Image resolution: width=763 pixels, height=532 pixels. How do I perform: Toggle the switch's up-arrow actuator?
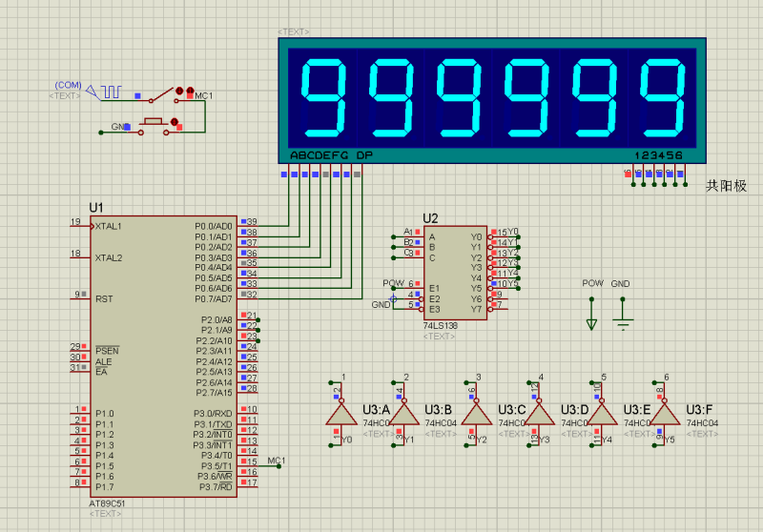point(190,91)
